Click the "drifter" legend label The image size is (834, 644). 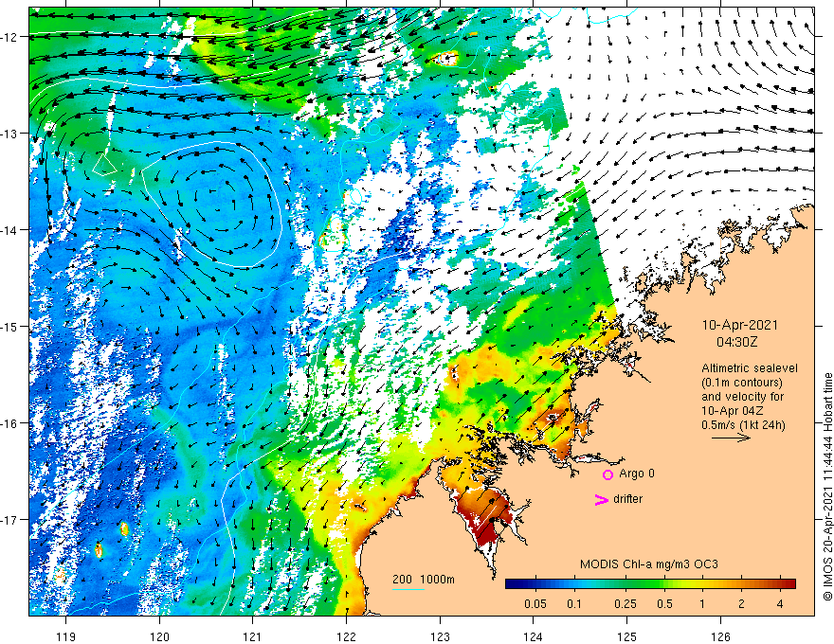627,499
